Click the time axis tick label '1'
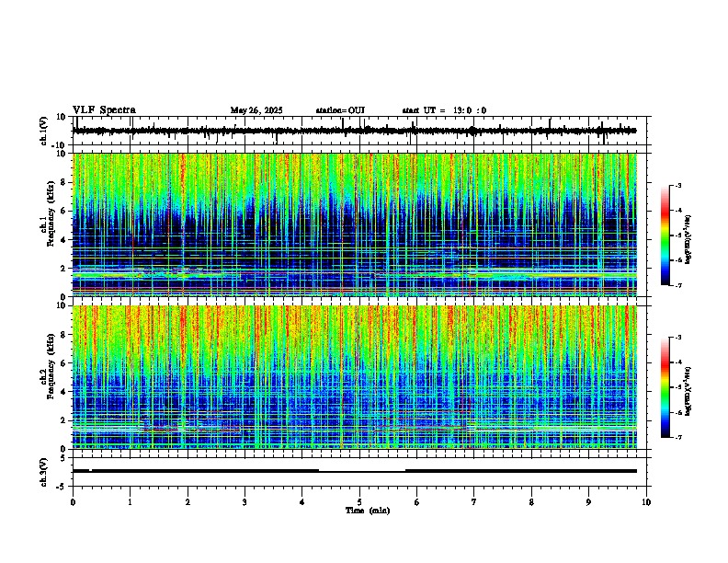The height and width of the screenshot is (563, 728). tap(130, 502)
